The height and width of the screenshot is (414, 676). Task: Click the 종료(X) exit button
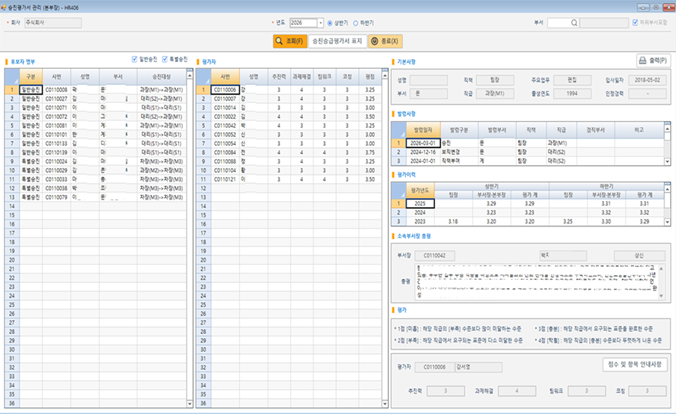385,41
